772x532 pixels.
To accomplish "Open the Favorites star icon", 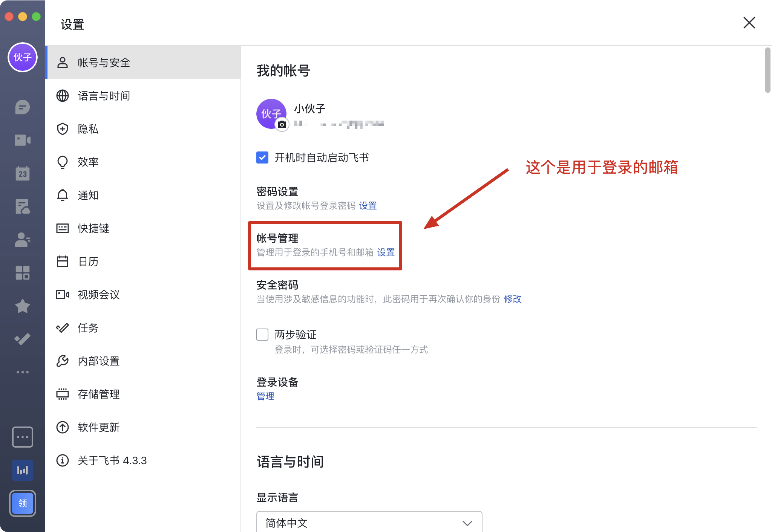I will point(23,306).
